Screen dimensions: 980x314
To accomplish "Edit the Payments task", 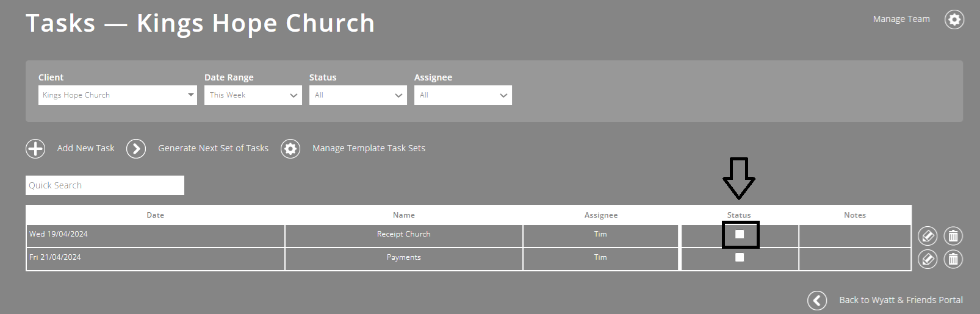I will tap(928, 259).
